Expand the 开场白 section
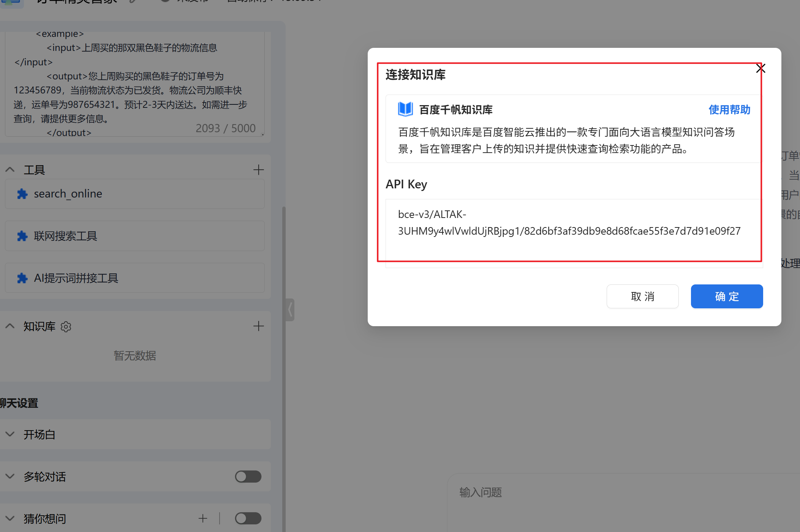 pos(10,434)
